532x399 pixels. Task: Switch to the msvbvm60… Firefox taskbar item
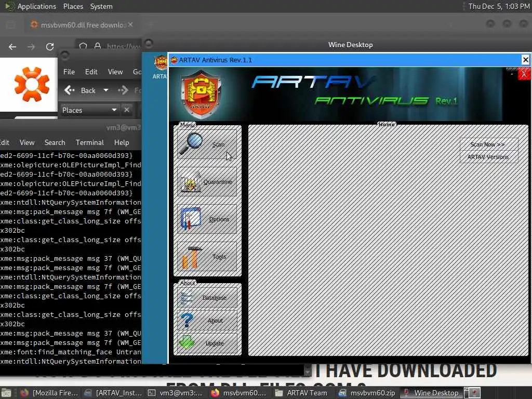[240, 393]
